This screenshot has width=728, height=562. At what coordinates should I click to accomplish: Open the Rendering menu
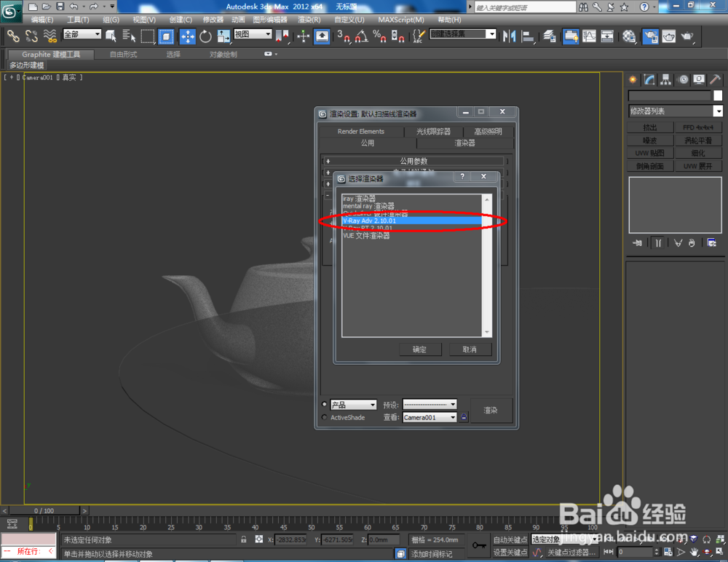click(309, 20)
